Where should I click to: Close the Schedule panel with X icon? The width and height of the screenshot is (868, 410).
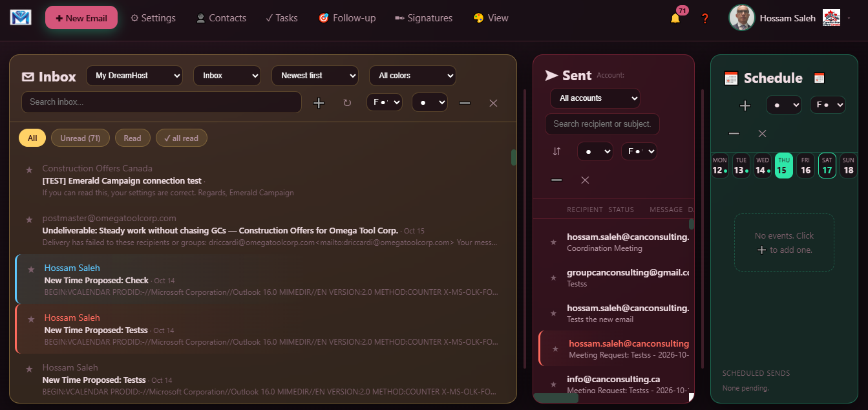[x=762, y=134]
